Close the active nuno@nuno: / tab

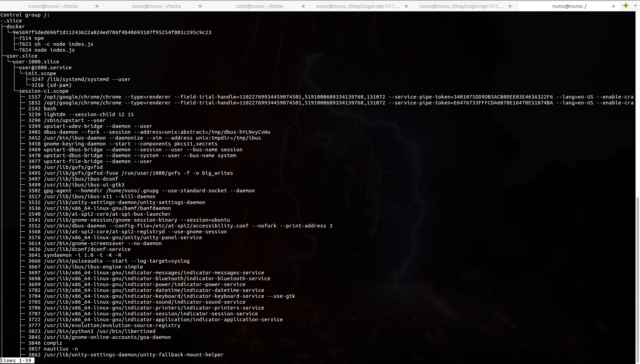coord(613,6)
